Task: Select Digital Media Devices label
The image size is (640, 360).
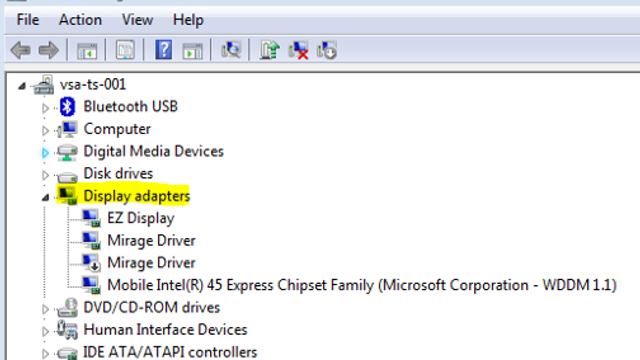Action: point(153,151)
